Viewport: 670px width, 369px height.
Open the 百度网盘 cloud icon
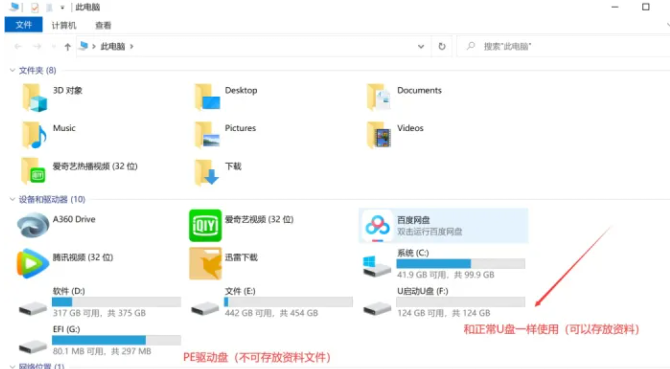tap(377, 226)
